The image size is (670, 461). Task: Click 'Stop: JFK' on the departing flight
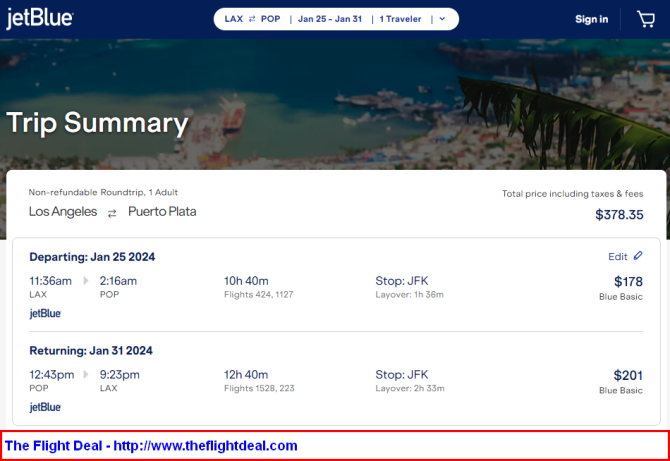click(x=402, y=281)
